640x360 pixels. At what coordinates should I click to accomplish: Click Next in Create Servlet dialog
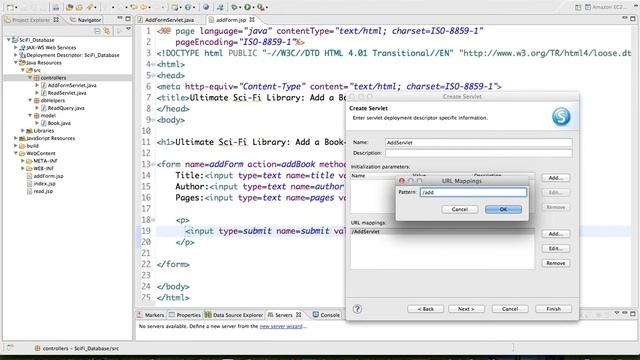pos(466,309)
